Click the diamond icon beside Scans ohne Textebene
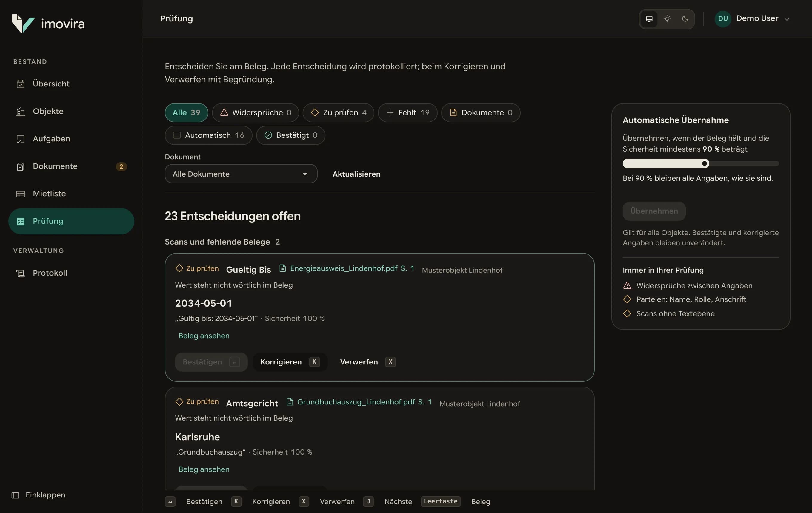The height and width of the screenshot is (513, 812). pyautogui.click(x=627, y=314)
